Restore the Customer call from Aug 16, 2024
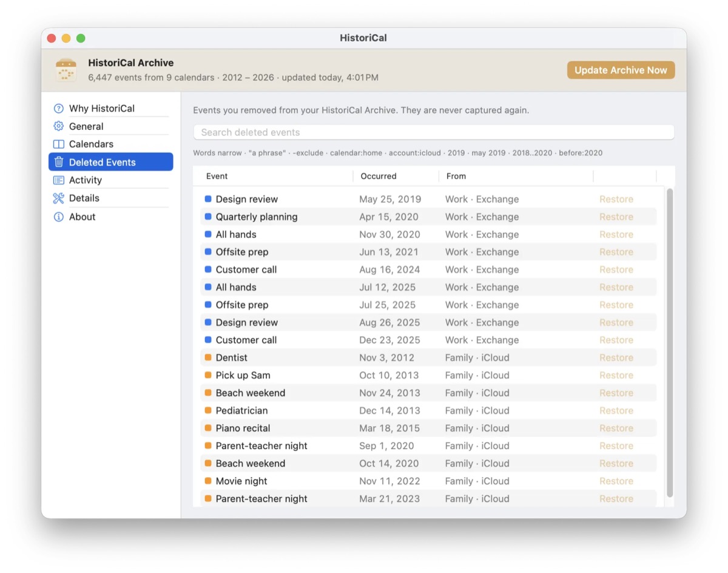 [x=616, y=270]
